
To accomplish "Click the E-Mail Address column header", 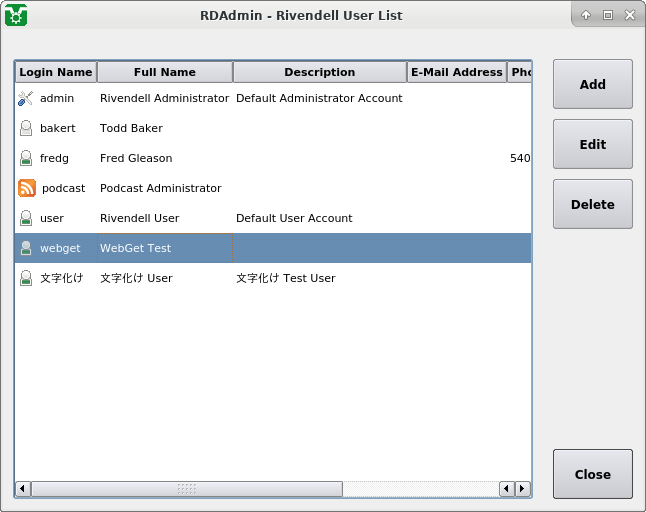I will 457,72.
